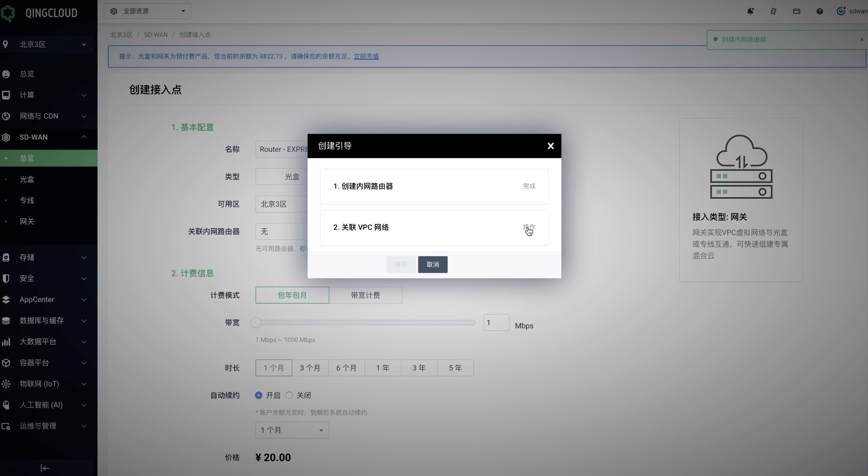Focus the 名称 Router input field
Screen dimensions: 868x476
click(x=282, y=149)
